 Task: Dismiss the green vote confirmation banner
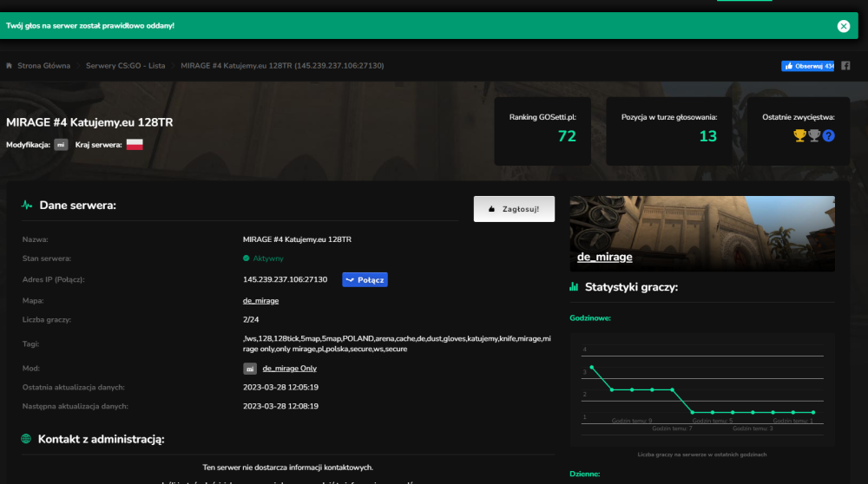(843, 26)
